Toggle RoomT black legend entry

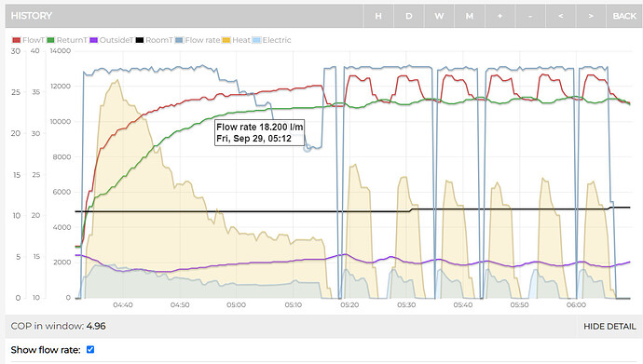(154, 40)
